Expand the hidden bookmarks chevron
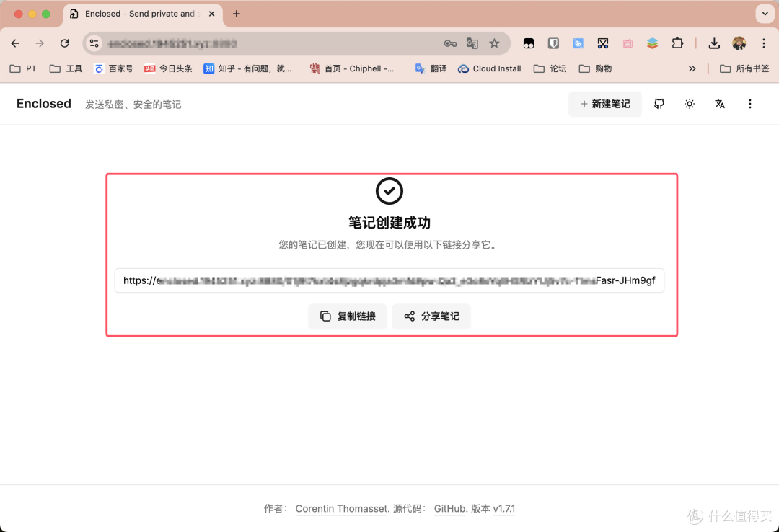The width and height of the screenshot is (779, 532). (692, 68)
